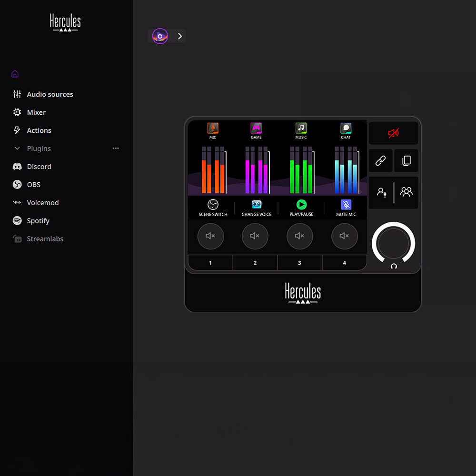Click the copy pages icon button
Screen dimensions: 476x476
click(406, 161)
